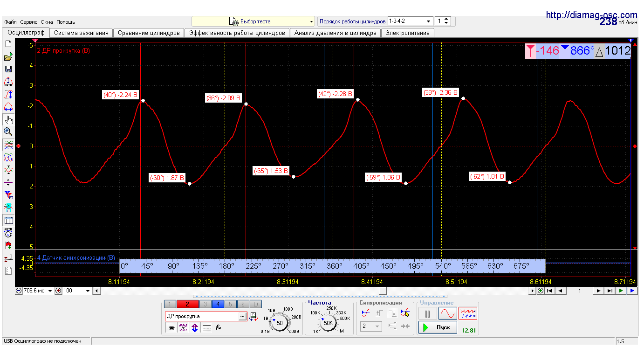
Task: Click the zero-line arrows icon
Action: [8, 182]
